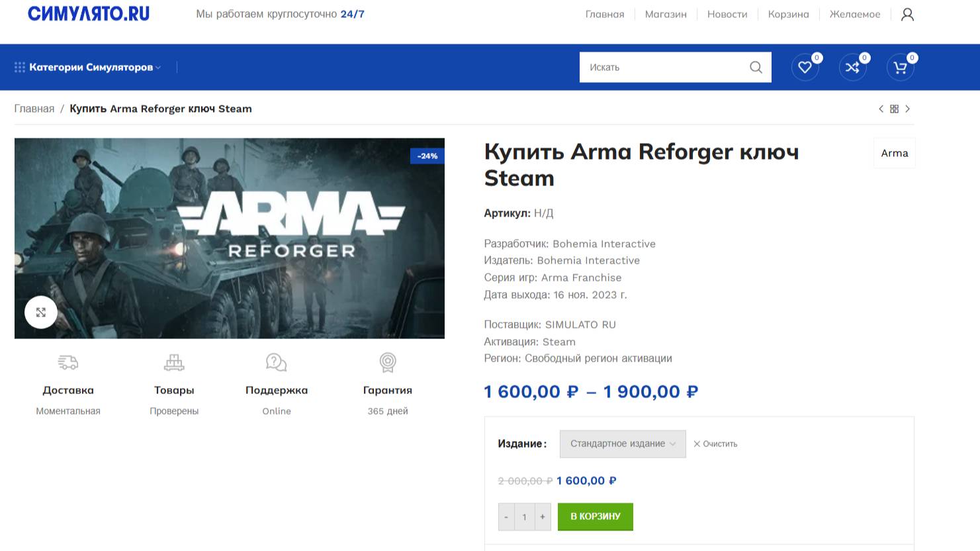
Task: Click into the Искать search field
Action: click(x=660, y=67)
